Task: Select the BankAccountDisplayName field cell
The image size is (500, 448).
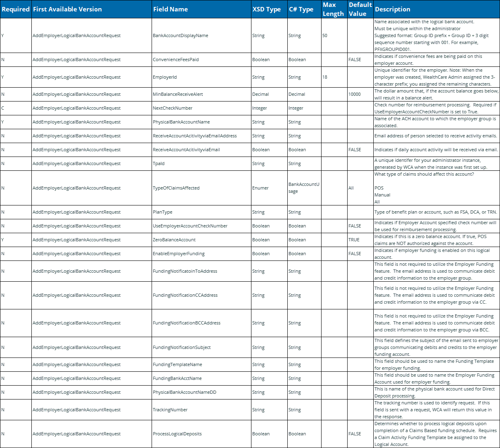Action: [201, 35]
